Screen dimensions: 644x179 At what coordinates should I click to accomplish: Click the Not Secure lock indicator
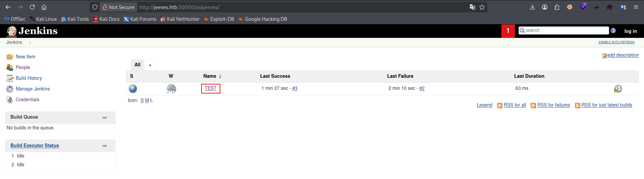coord(118,7)
